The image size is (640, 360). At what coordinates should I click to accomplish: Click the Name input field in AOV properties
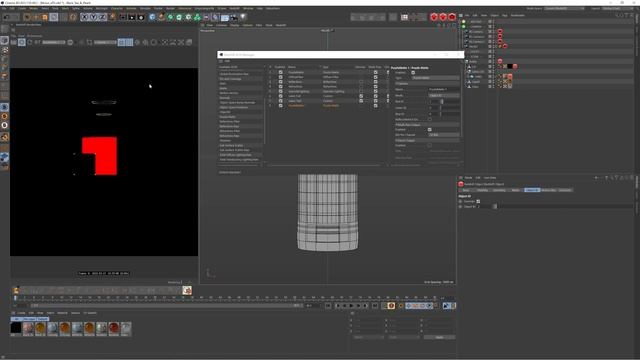[x=444, y=89]
